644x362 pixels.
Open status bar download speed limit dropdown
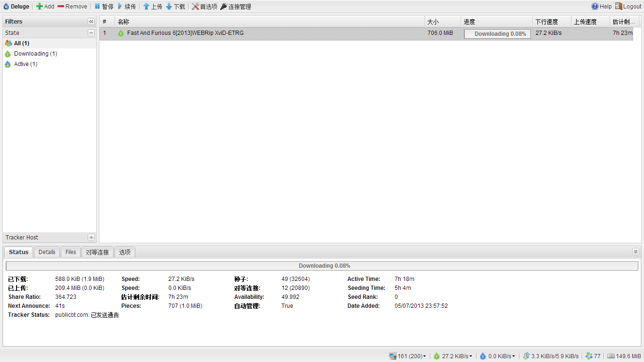click(453, 356)
